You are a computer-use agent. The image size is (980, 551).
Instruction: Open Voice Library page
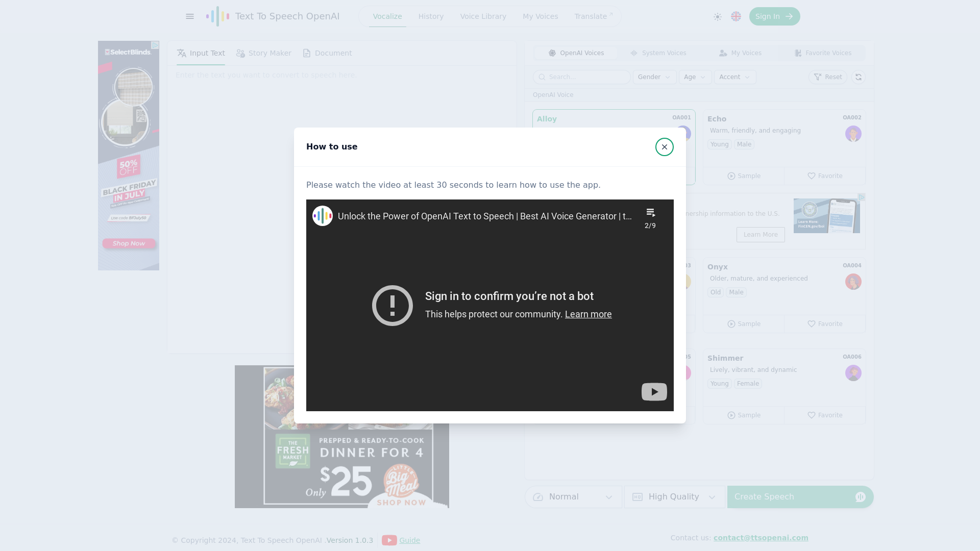(x=483, y=16)
